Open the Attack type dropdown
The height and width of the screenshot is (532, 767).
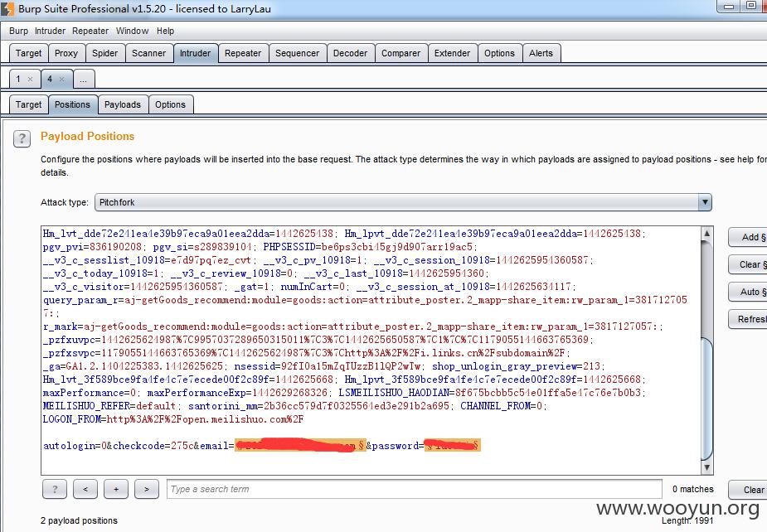point(403,202)
